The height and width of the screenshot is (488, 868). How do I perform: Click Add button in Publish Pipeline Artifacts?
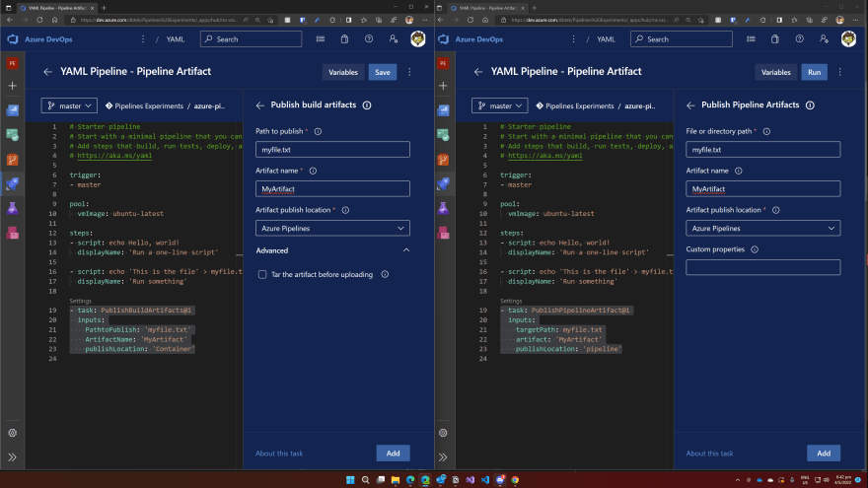click(824, 453)
